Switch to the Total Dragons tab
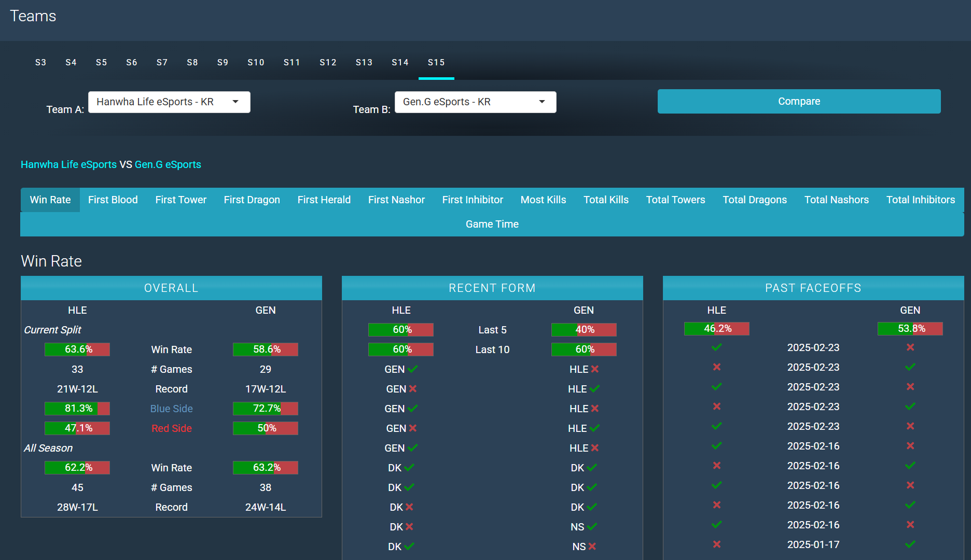The image size is (971, 560). [x=755, y=200]
